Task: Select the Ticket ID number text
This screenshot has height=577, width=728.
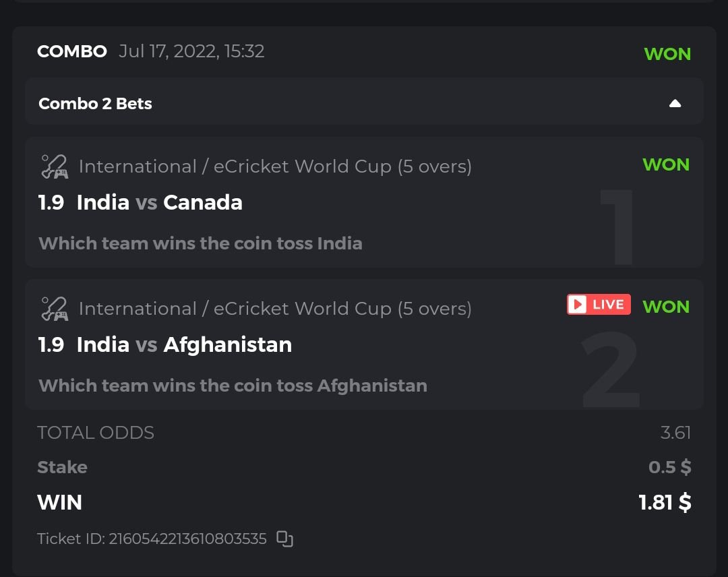Action: coord(187,539)
